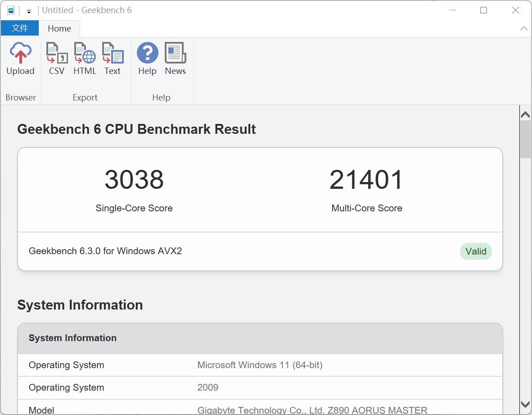Viewport: 532px width, 415px height.
Task: Click the Geekbench app icon in title bar
Action: (11, 10)
